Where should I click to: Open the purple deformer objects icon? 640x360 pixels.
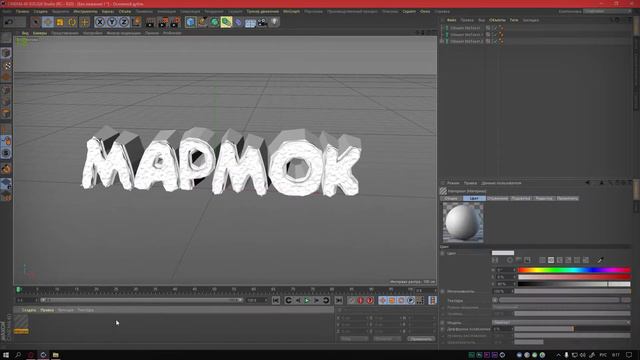pyautogui.click(x=238, y=22)
